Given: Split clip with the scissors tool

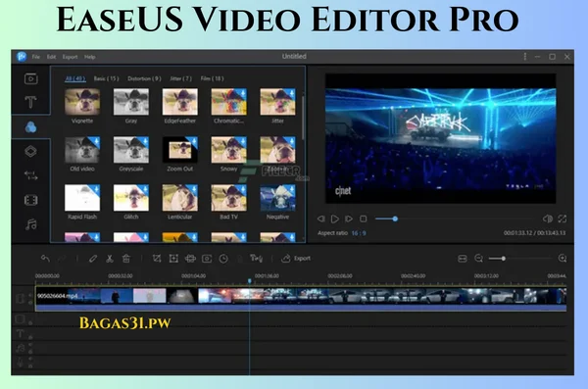Looking at the screenshot, I should (110, 258).
